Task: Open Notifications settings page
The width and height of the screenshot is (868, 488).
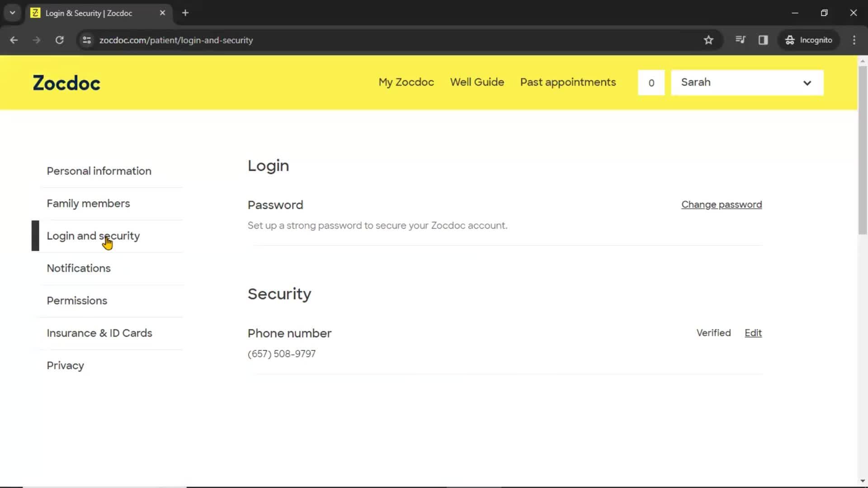Action: pyautogui.click(x=78, y=268)
